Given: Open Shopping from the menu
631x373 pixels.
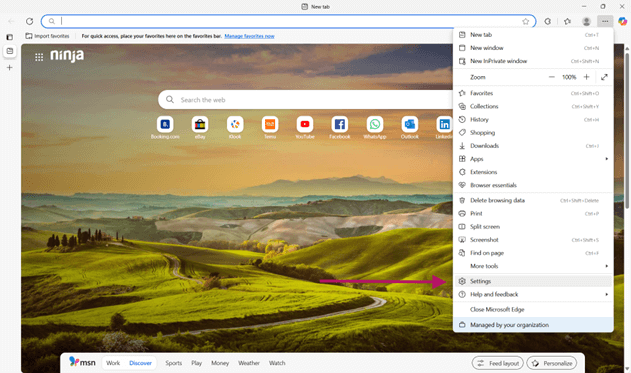Looking at the screenshot, I should 533,133.
